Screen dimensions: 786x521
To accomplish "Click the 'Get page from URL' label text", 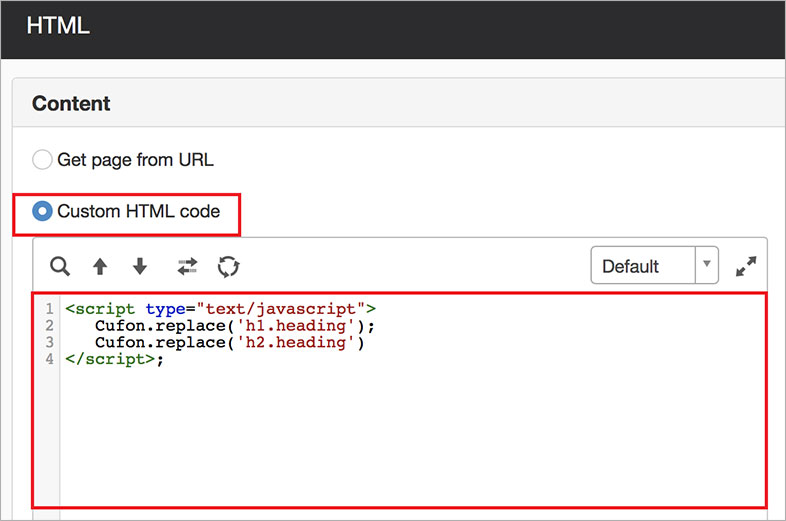I will 135,160.
